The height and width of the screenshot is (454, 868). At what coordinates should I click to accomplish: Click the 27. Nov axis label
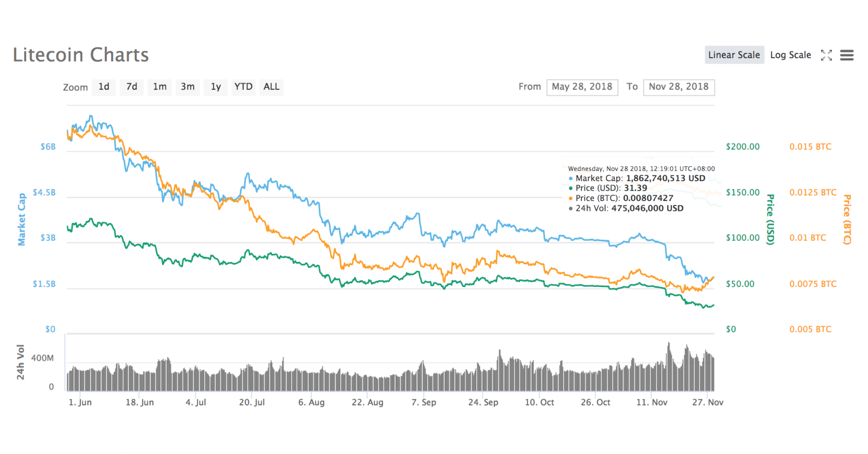[708, 402]
